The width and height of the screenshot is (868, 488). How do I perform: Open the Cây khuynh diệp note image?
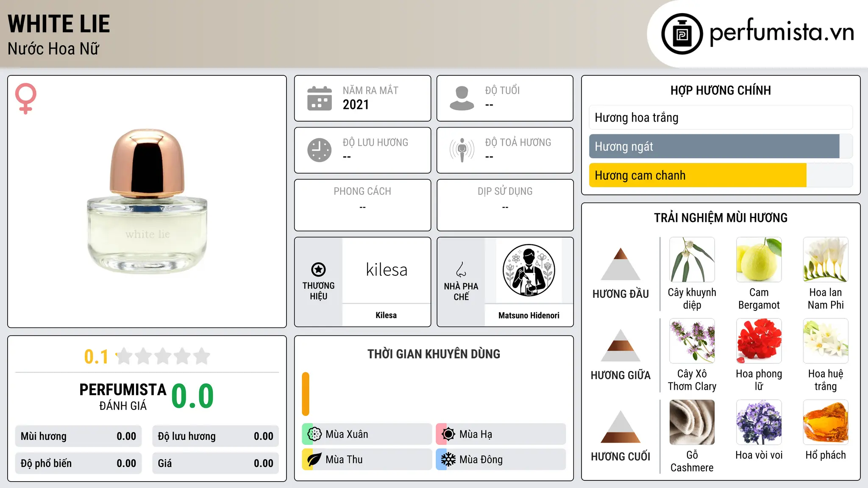(x=692, y=260)
